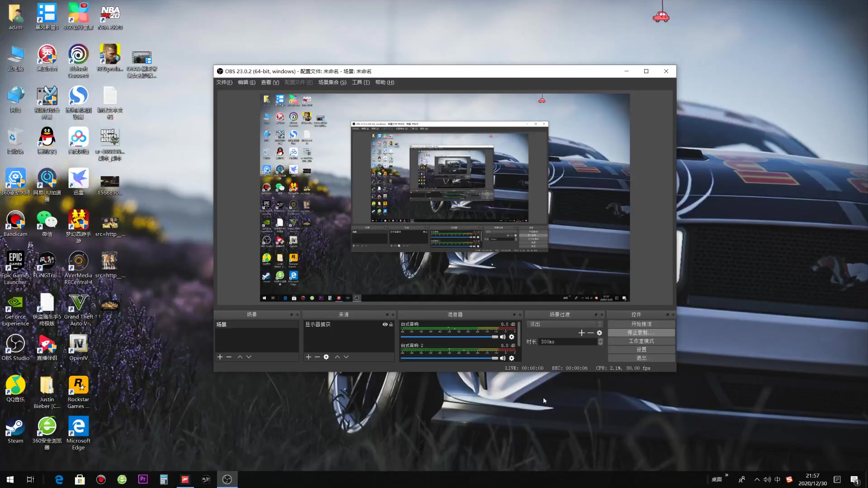Click the 停止录制 stop recording button
Image resolution: width=868 pixels, height=488 pixels.
tap(642, 333)
